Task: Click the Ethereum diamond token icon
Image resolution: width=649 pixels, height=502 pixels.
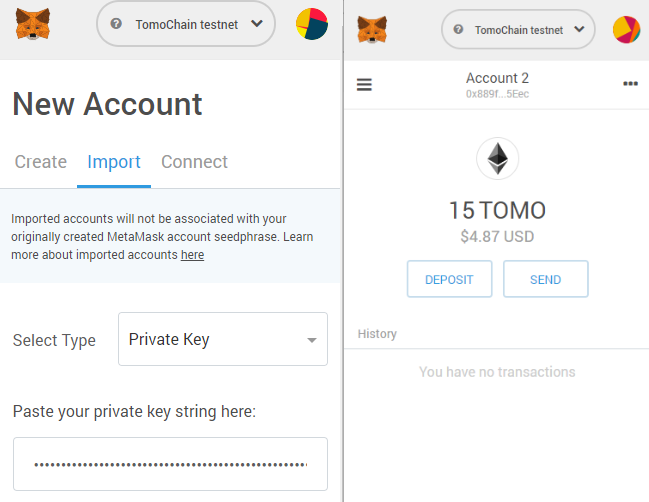Action: pyautogui.click(x=497, y=158)
